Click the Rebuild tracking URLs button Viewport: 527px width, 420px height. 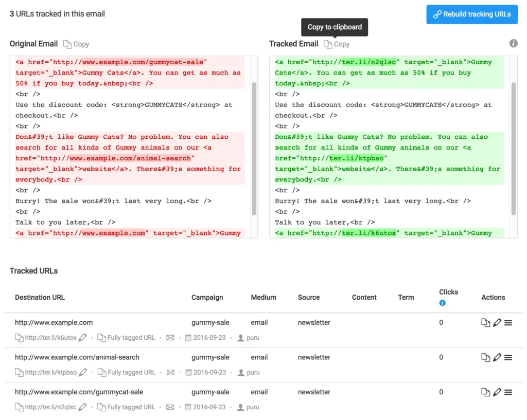pos(472,14)
